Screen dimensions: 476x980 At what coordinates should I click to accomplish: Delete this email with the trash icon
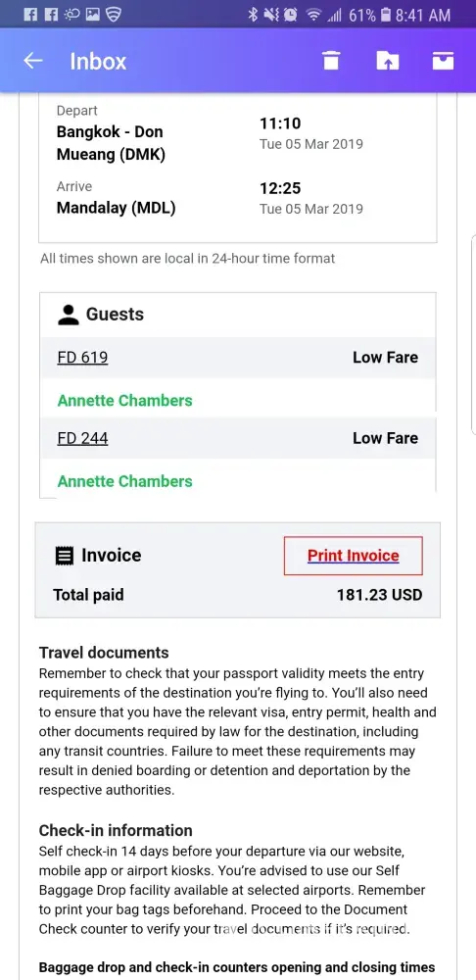coord(331,61)
